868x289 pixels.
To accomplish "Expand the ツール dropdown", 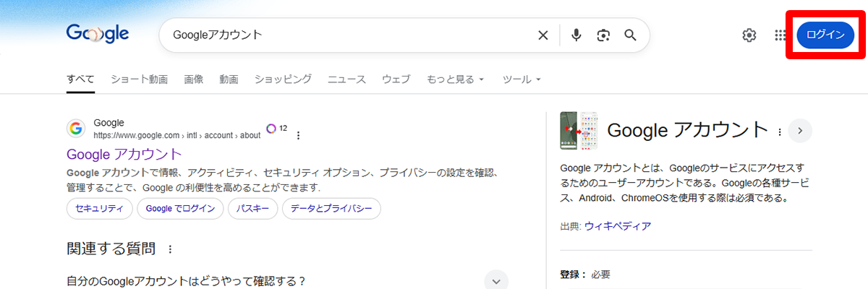I will click(522, 79).
